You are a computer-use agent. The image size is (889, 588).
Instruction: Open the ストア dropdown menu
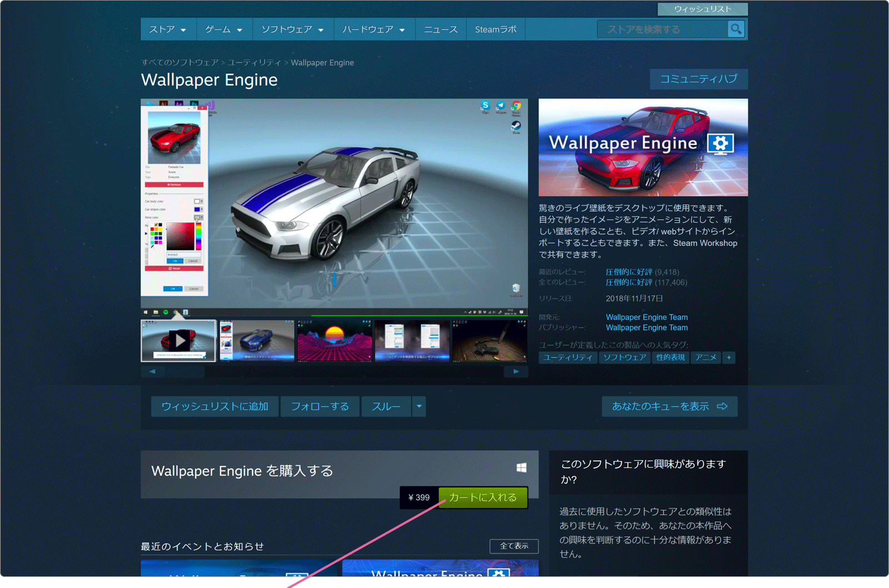(168, 29)
